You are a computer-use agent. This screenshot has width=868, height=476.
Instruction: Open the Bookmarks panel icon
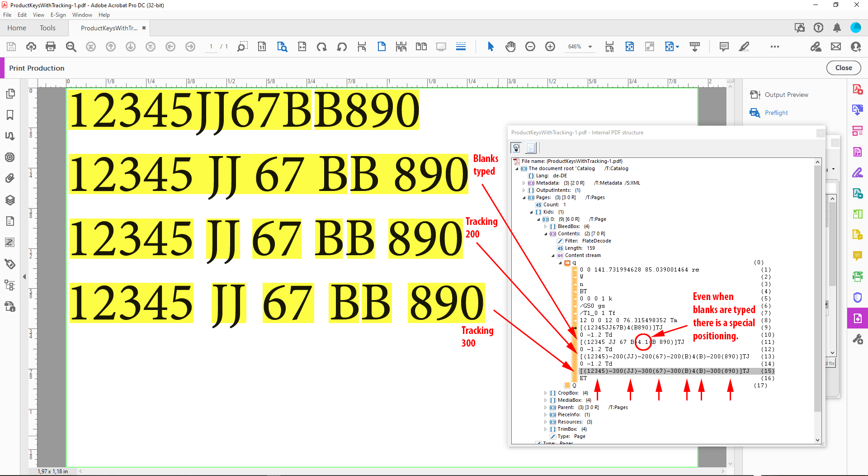click(10, 115)
